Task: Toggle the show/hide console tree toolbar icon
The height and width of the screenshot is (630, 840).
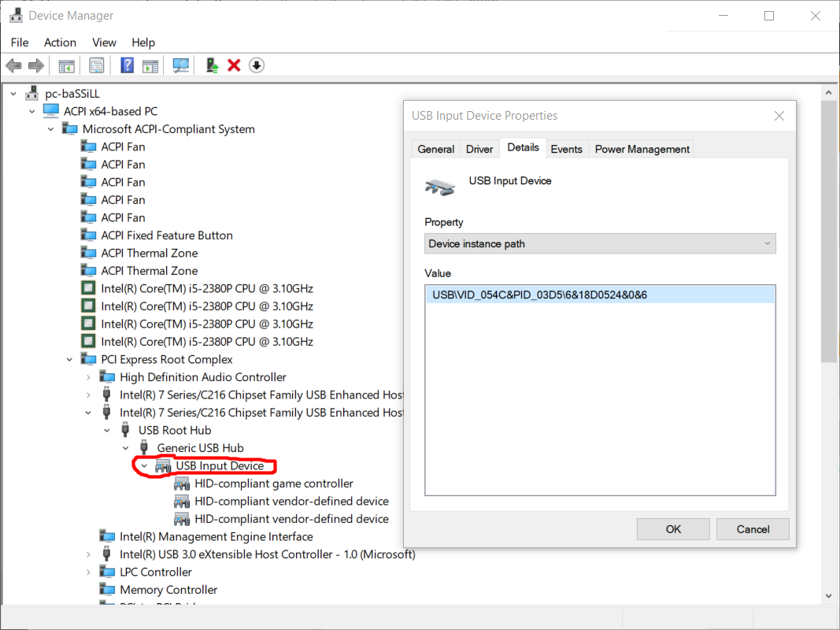Action: coord(66,66)
